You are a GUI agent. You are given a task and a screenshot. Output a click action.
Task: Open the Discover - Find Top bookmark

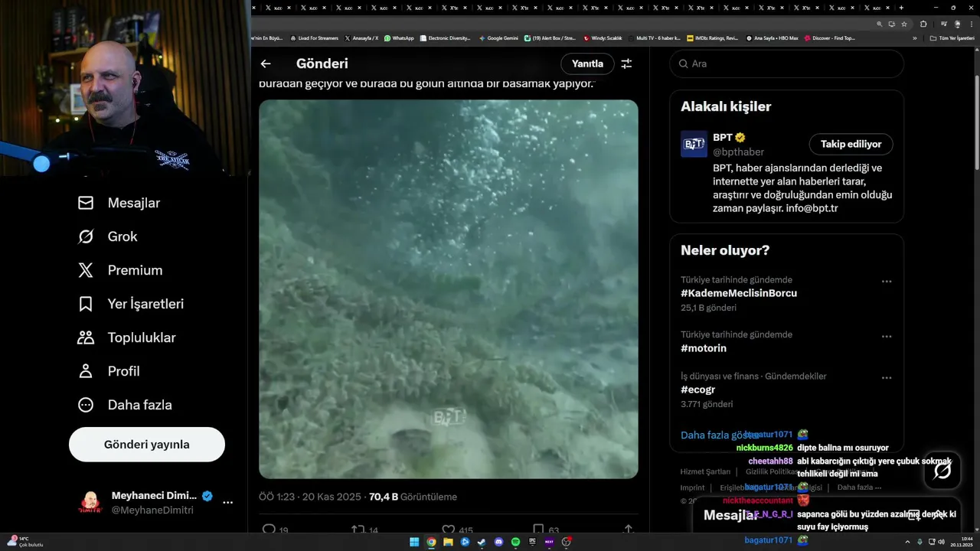tap(829, 37)
